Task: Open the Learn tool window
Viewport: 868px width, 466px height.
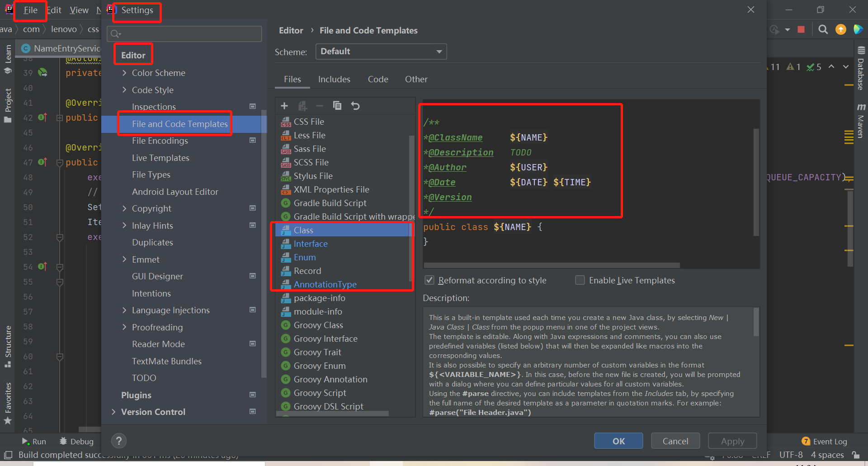Action: (x=8, y=59)
